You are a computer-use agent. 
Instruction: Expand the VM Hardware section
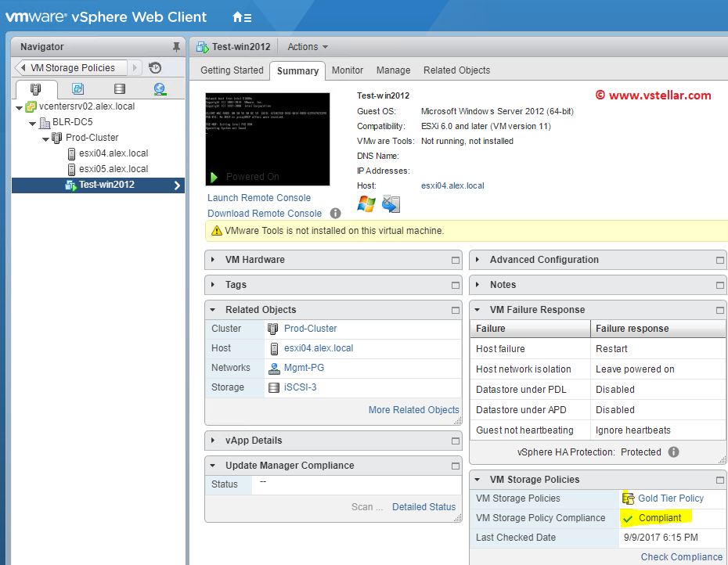[x=213, y=260]
